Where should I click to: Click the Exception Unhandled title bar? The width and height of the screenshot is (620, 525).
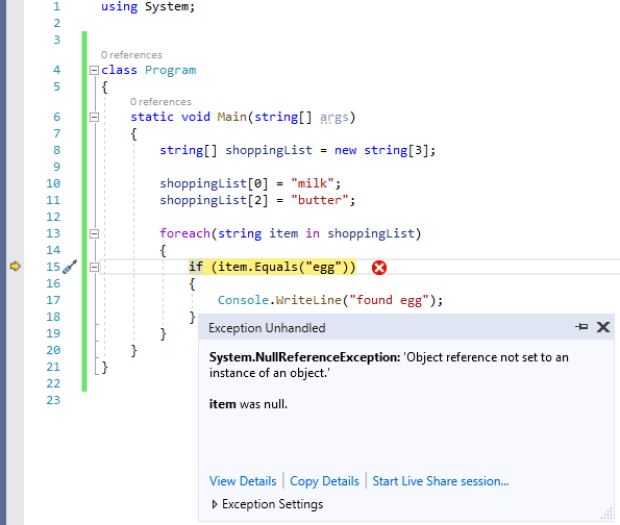(x=380, y=327)
